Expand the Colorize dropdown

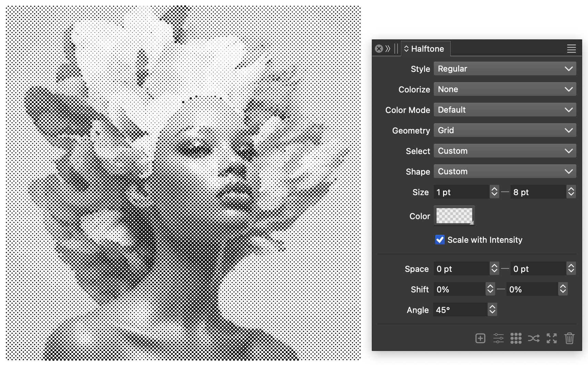click(x=504, y=89)
